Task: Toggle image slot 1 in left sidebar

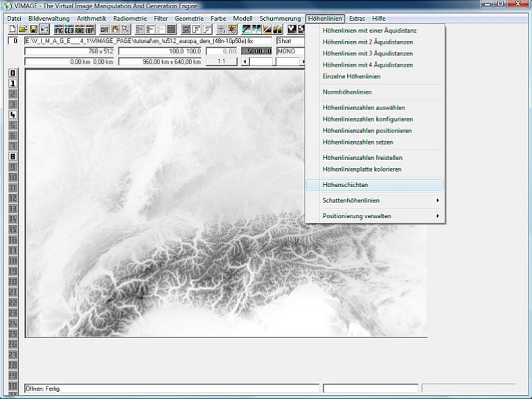Action: point(12,83)
